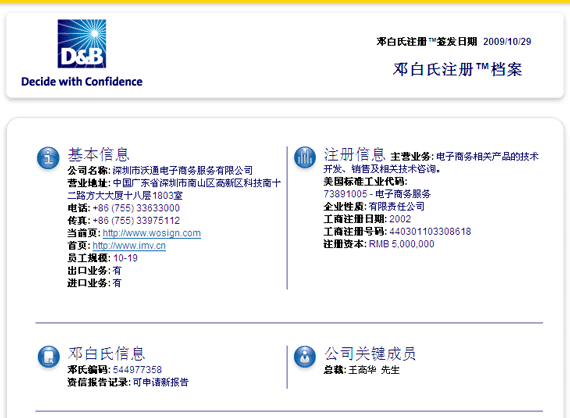Click the fax number +86 (755) 33975112
The width and height of the screenshot is (570, 418).
point(136,221)
